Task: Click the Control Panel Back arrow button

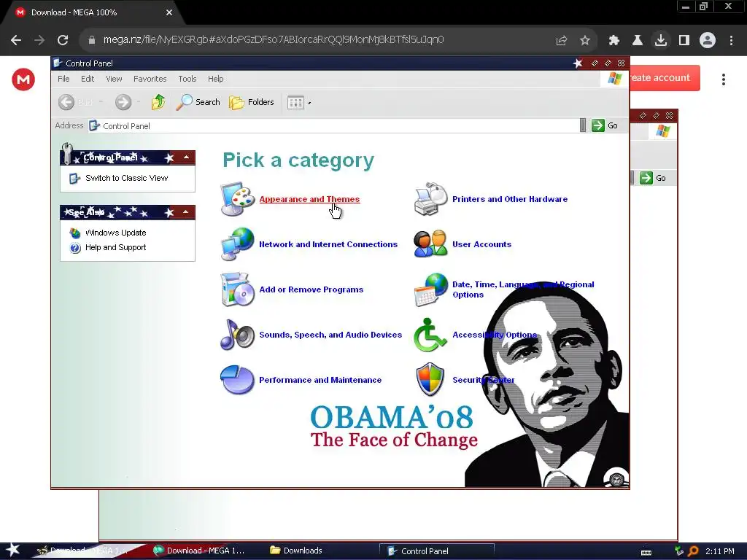Action: tap(66, 102)
